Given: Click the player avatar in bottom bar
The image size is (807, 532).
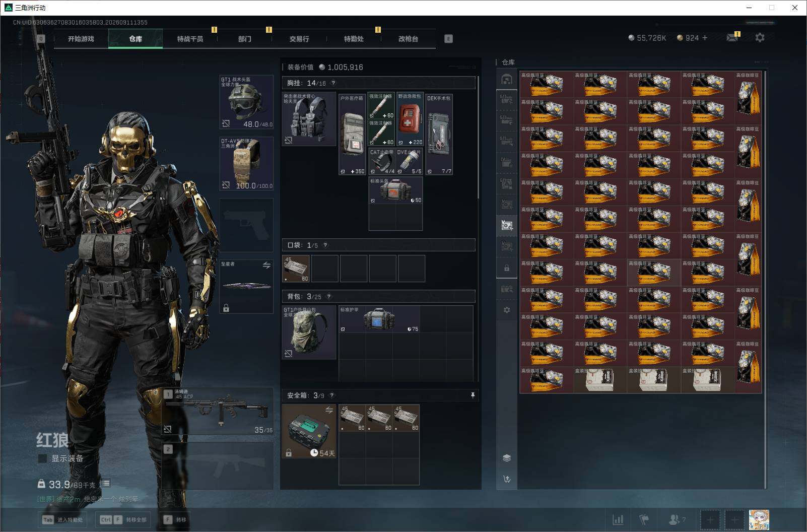Looking at the screenshot, I should click(x=759, y=519).
